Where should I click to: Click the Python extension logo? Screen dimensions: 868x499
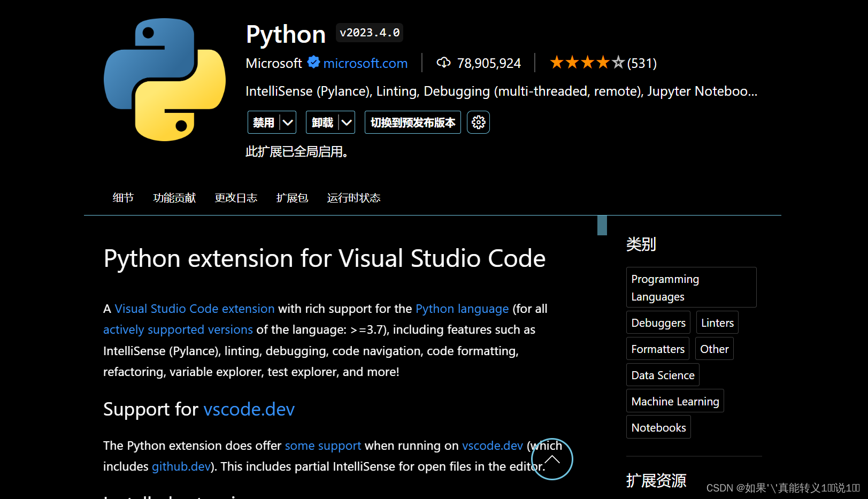coord(165,80)
